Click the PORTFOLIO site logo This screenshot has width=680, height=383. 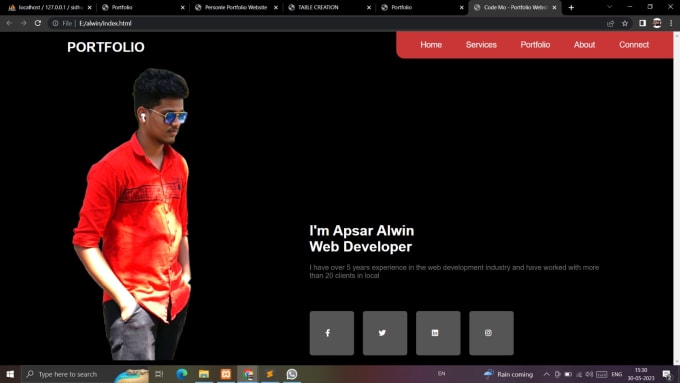[x=106, y=47]
